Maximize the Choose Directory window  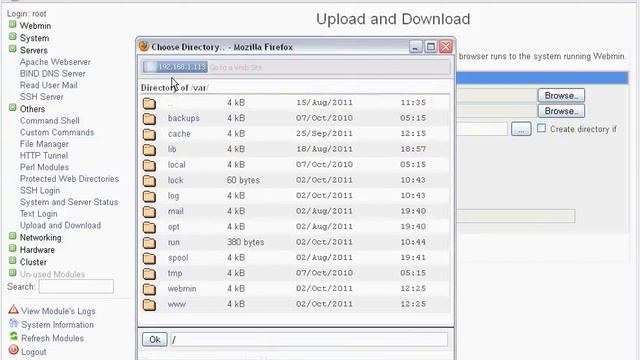tap(431, 47)
